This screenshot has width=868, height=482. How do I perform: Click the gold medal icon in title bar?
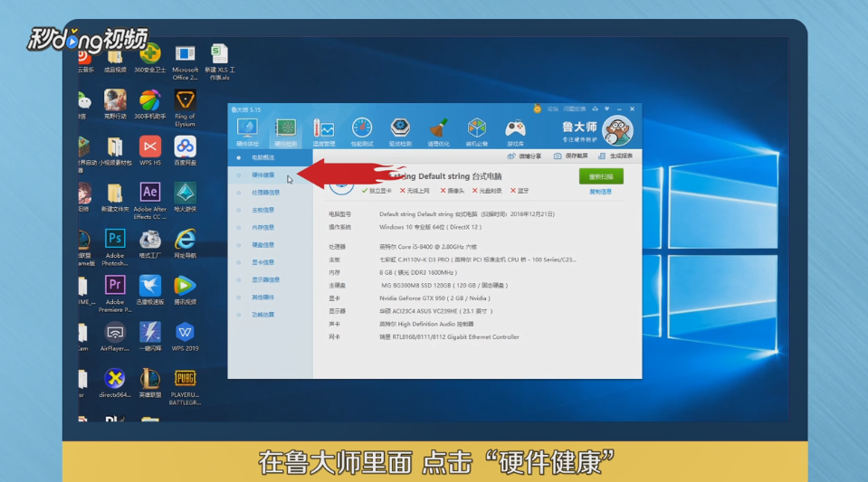click(x=537, y=109)
